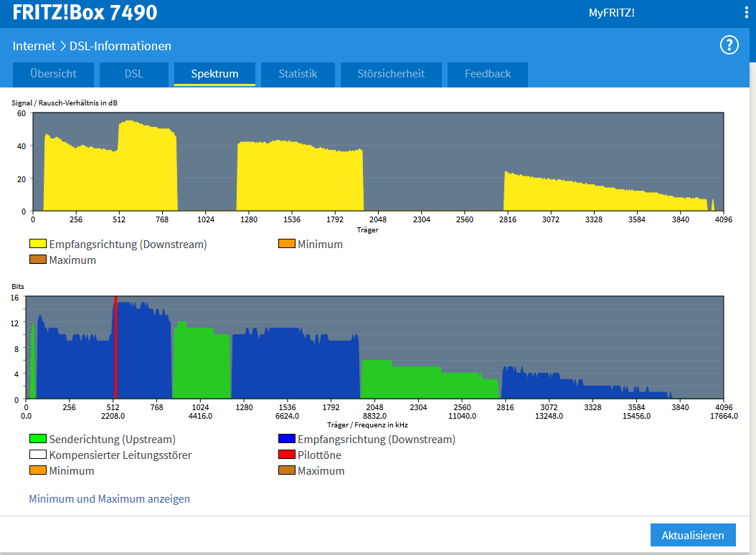Select the Spektrum tab
Screen dimensions: 756x555
point(214,75)
